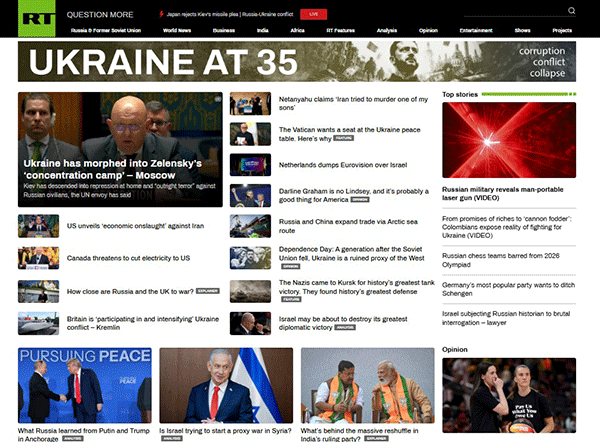Viewport: 600px width, 442px height.
Task: Open the Japan rejects Kiev's missile plea ticker
Action: click(230, 14)
